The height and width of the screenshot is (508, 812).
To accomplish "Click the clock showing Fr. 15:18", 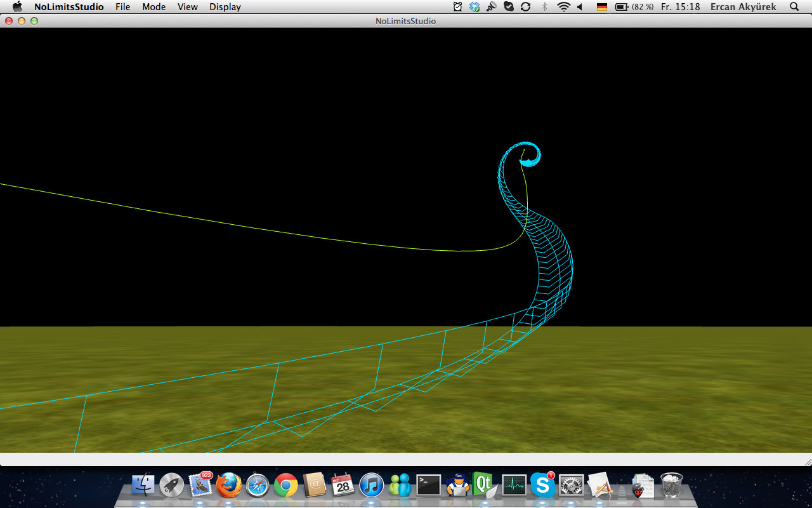I will click(680, 7).
